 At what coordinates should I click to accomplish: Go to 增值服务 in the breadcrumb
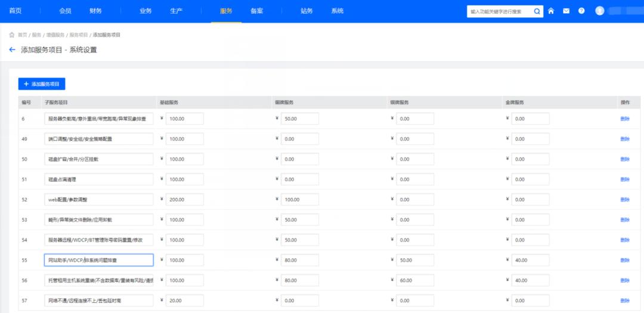point(55,35)
